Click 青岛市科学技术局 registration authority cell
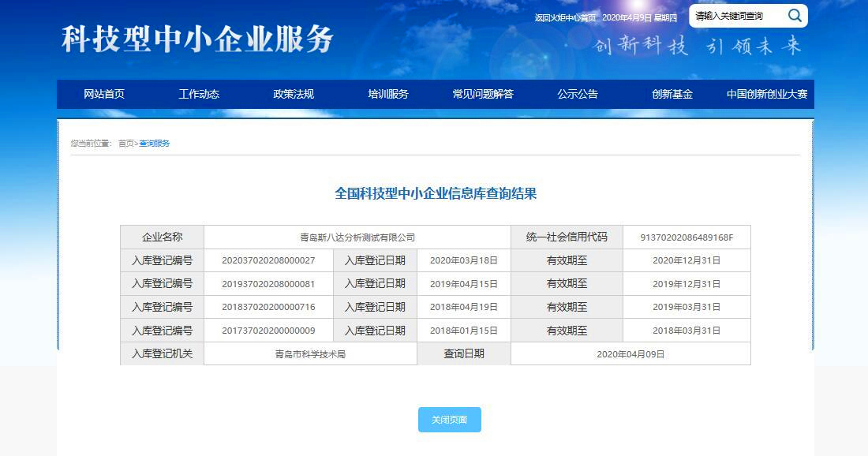This screenshot has width=868, height=456. pyautogui.click(x=311, y=354)
